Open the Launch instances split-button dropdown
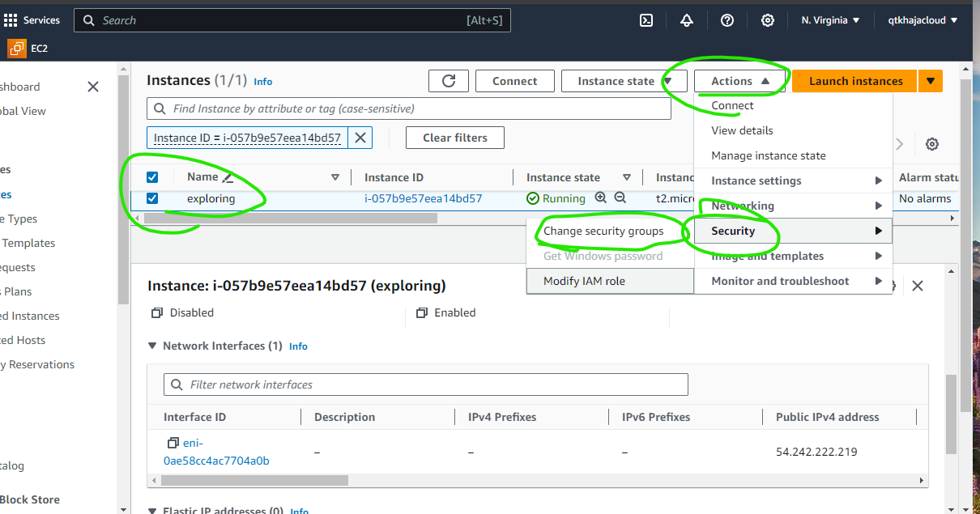 pyautogui.click(x=930, y=80)
